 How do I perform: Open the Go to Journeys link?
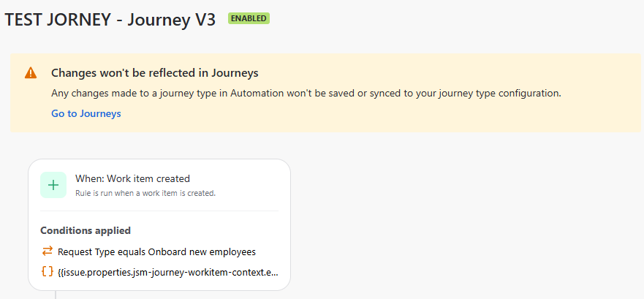click(86, 113)
